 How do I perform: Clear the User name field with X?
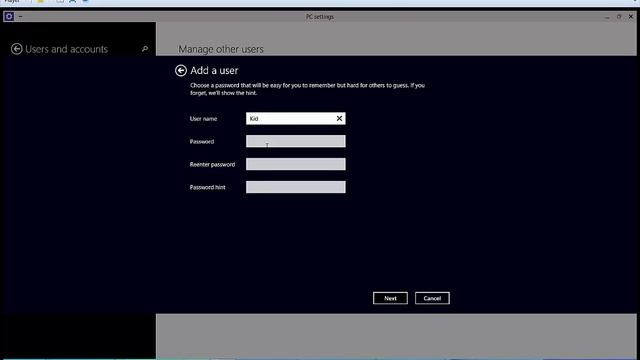tap(339, 118)
